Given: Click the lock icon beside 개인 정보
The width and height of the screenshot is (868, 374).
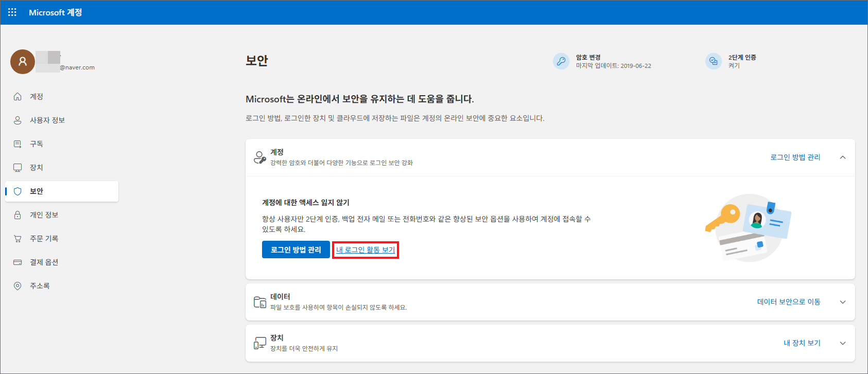Looking at the screenshot, I should point(18,215).
